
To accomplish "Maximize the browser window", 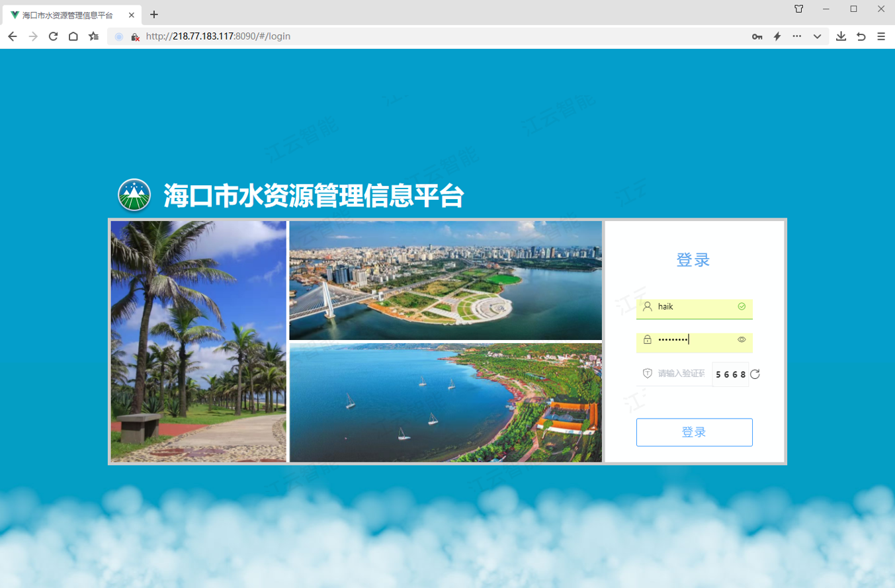I will tap(853, 9).
